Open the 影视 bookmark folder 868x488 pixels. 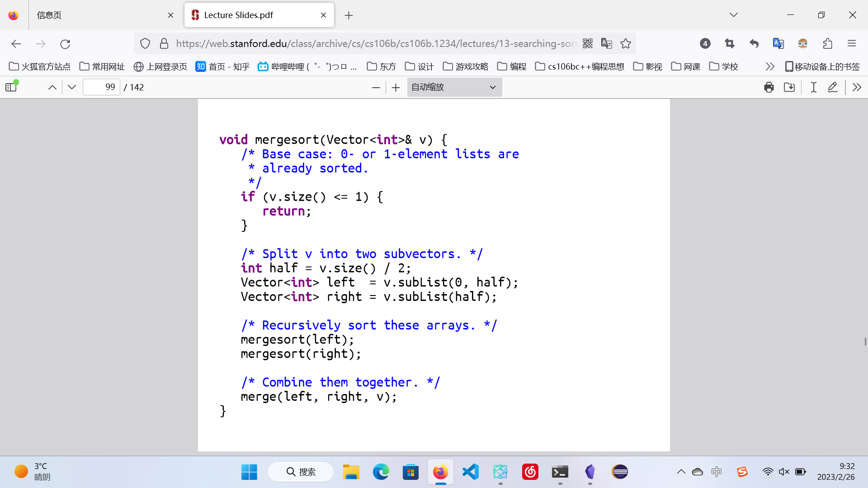tap(648, 66)
